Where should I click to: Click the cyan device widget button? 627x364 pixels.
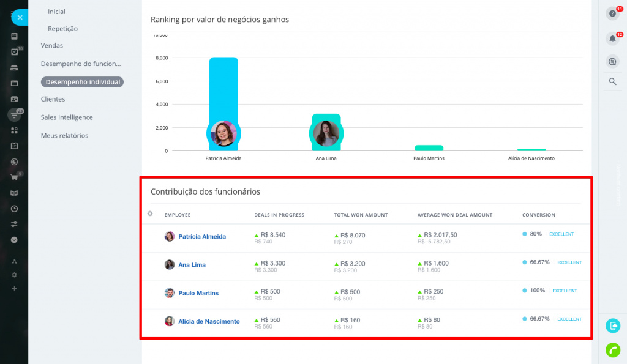coord(613,326)
